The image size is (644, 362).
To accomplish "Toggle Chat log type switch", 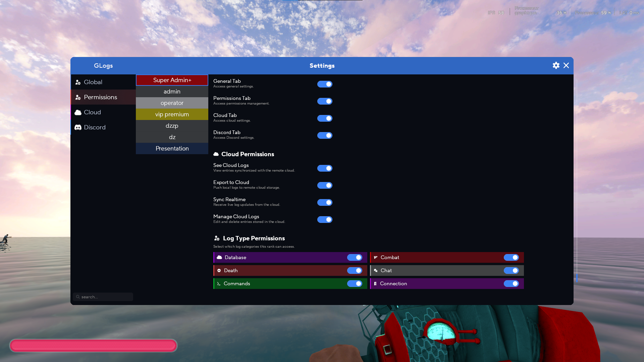I will pyautogui.click(x=511, y=270).
